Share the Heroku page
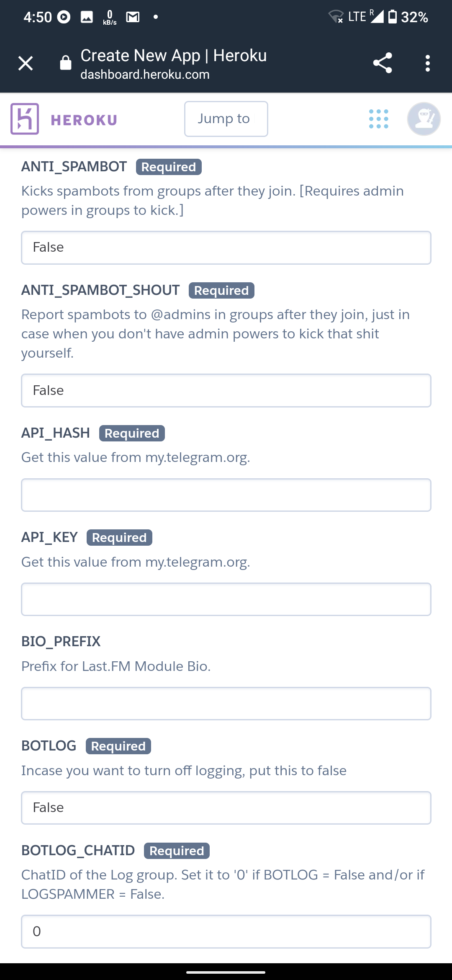The height and width of the screenshot is (980, 452). tap(382, 63)
